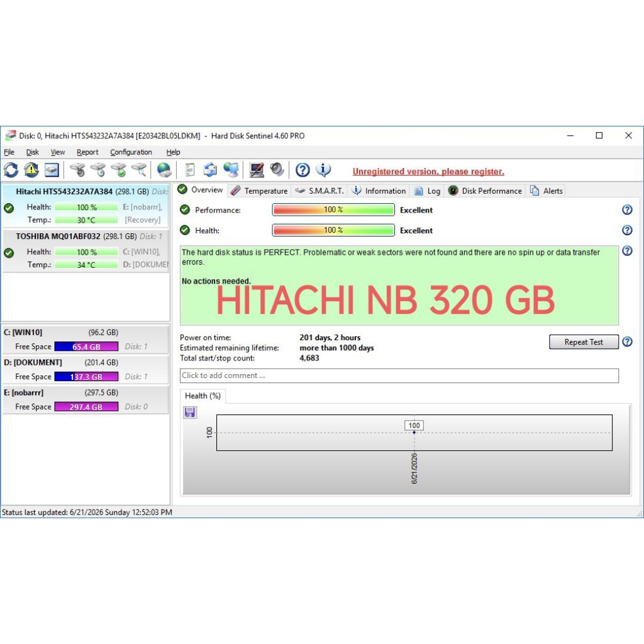Select the C: [WIN10] partition heading

click(x=23, y=332)
